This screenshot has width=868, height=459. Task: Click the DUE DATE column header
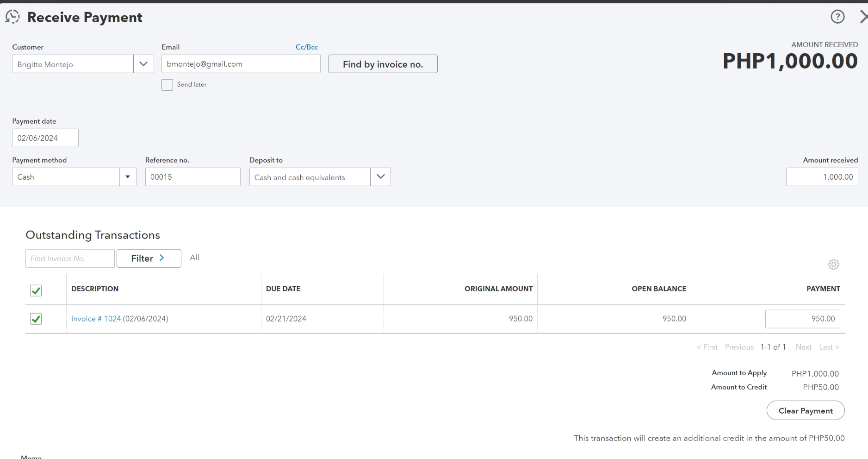[x=283, y=289]
